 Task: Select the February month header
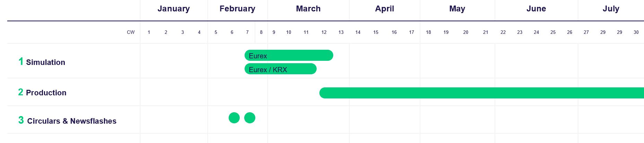click(237, 9)
